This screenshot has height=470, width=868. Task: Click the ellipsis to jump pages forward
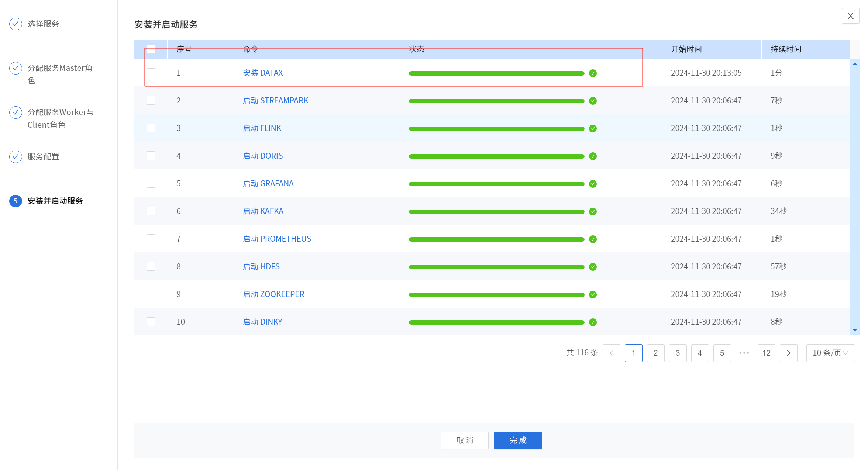click(744, 353)
